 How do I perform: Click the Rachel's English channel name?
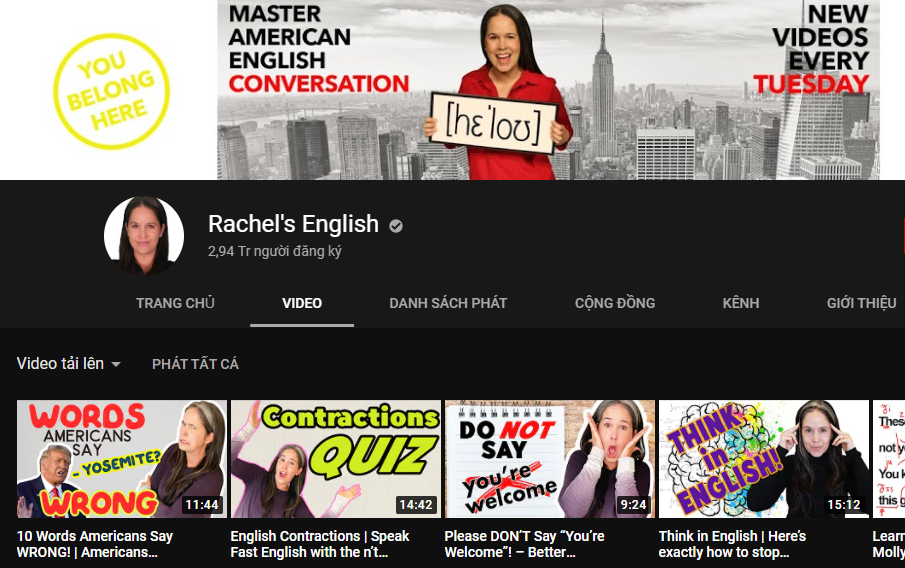click(x=293, y=224)
